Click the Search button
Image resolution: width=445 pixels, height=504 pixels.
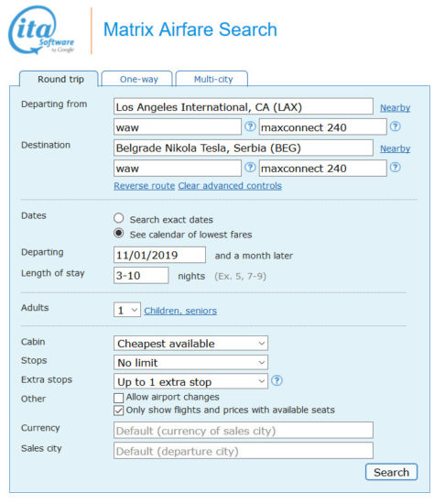[391, 472]
